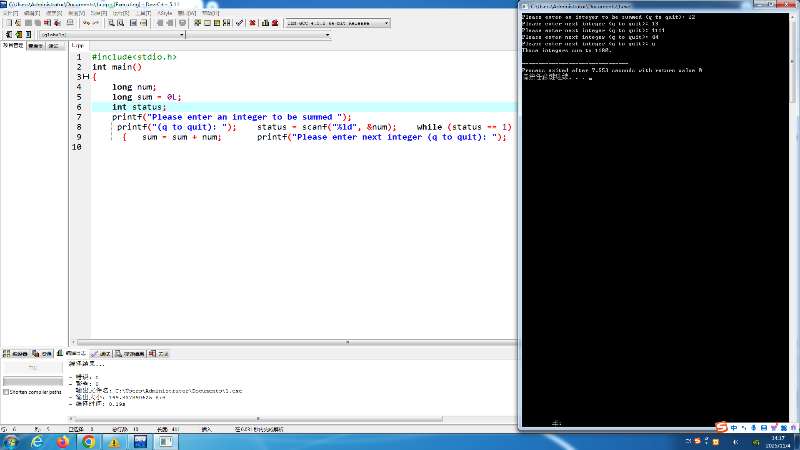This screenshot has width=800, height=450.
Task: Switch to the Debug bottom tab
Action: click(101, 354)
